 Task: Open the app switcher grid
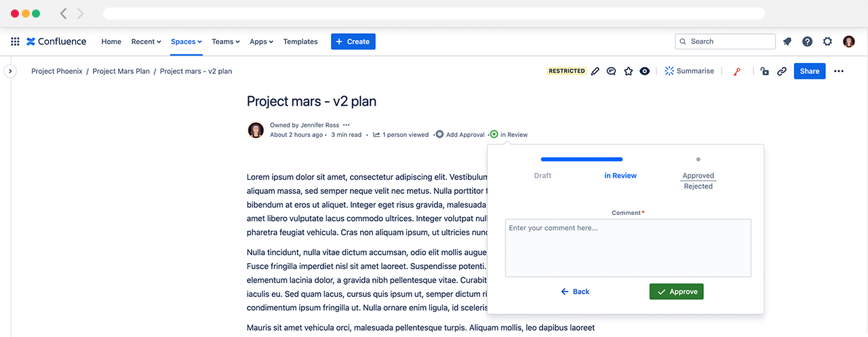tap(15, 41)
